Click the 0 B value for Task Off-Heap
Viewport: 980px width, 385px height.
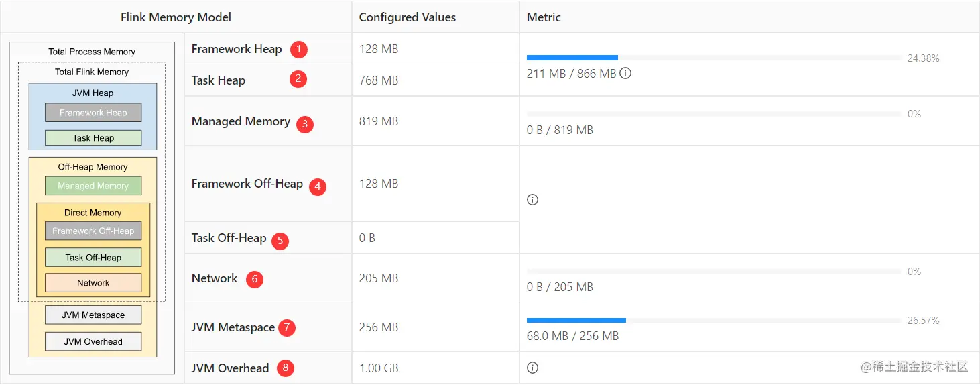tap(367, 238)
